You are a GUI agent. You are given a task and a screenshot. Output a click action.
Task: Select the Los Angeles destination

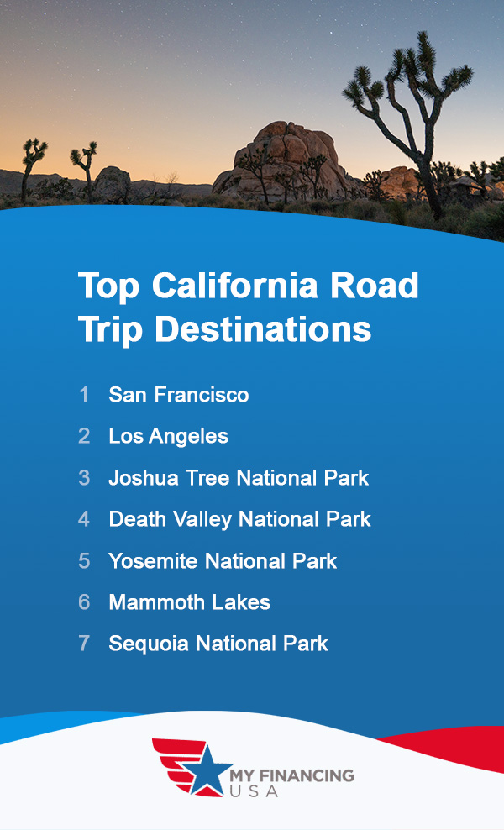(x=168, y=436)
